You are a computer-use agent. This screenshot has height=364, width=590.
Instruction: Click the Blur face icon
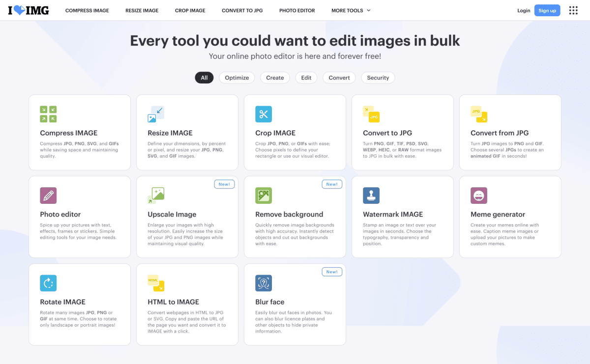264,283
